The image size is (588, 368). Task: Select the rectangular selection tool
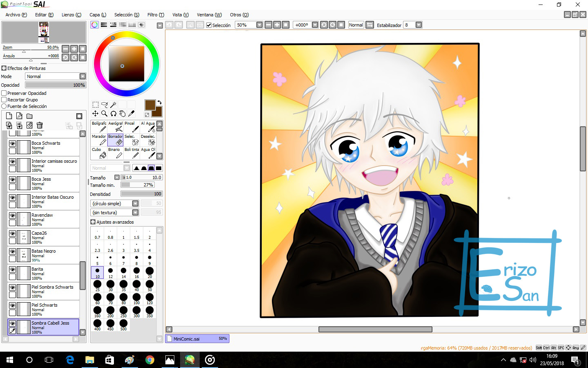pyautogui.click(x=95, y=105)
